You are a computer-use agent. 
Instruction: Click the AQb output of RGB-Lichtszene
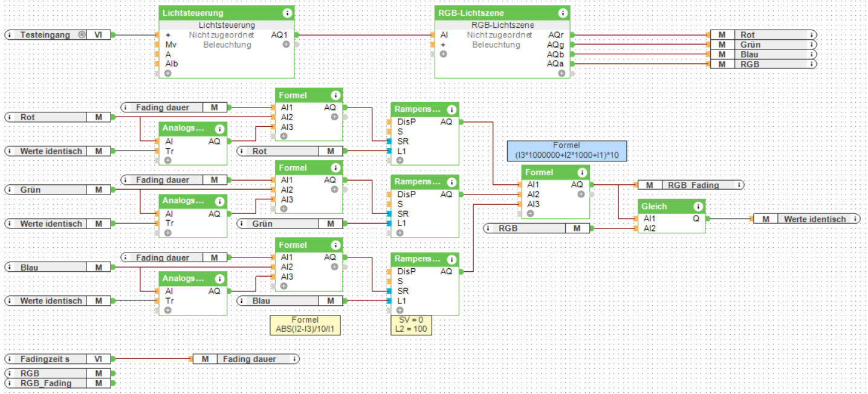[555, 54]
